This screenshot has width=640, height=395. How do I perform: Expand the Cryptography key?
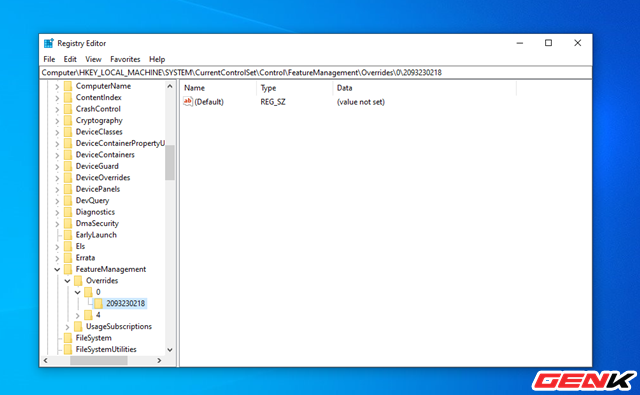point(57,121)
